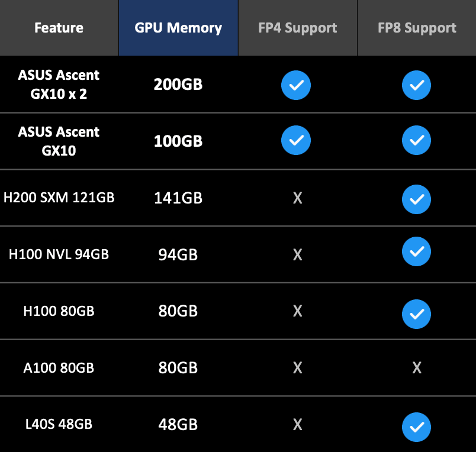Click the FP8 X mark for A100 80GB
The image size is (476, 452).
click(417, 368)
